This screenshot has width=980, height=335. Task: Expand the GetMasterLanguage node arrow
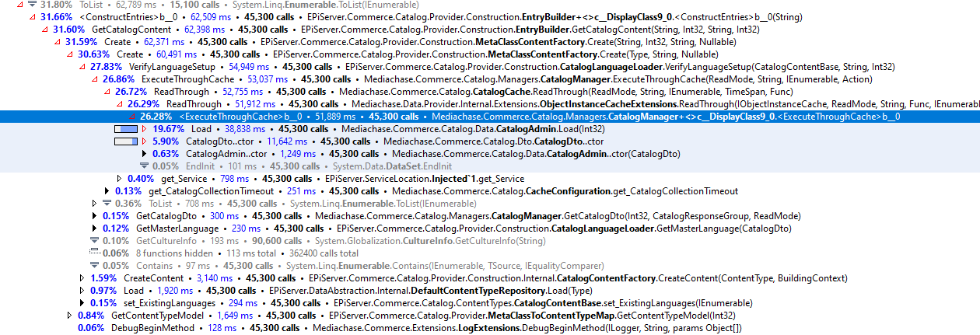click(x=95, y=228)
